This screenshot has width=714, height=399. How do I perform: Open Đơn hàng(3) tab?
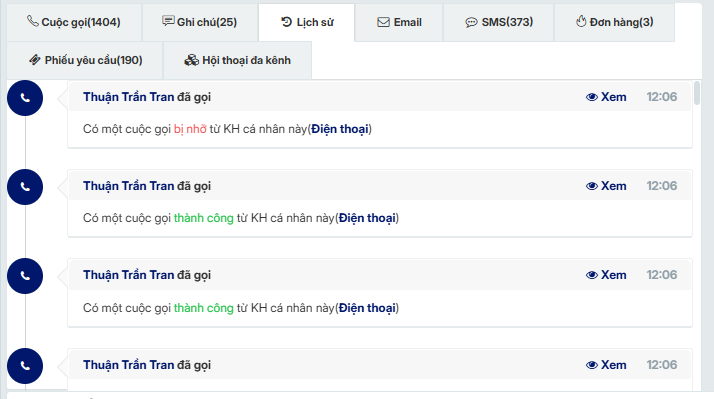(x=614, y=22)
